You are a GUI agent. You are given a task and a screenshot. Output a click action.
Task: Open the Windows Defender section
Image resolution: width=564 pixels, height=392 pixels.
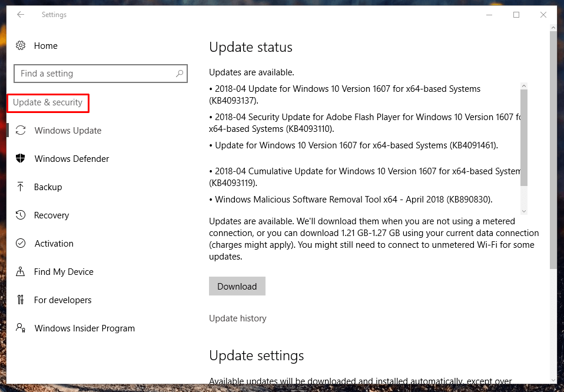coord(72,158)
